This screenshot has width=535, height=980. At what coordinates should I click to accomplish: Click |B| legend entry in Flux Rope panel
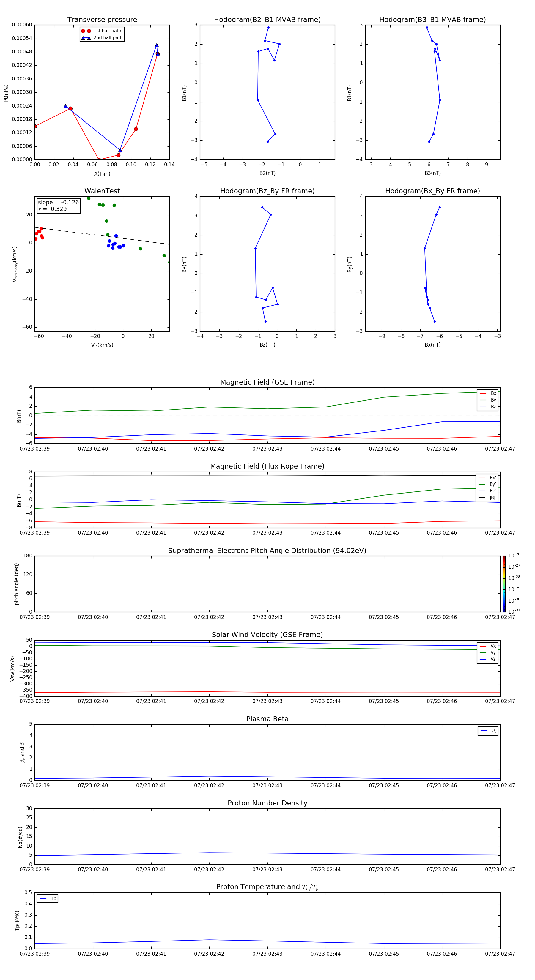pos(487,498)
